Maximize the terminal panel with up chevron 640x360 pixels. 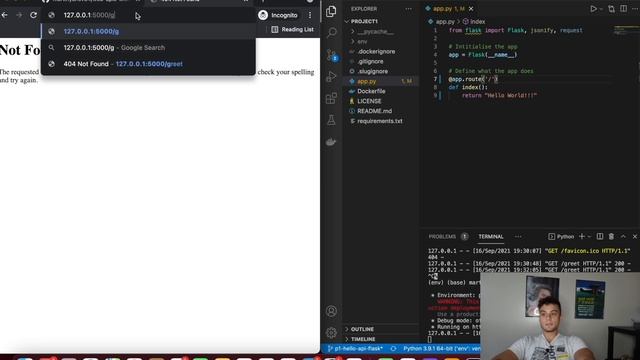[x=623, y=236]
